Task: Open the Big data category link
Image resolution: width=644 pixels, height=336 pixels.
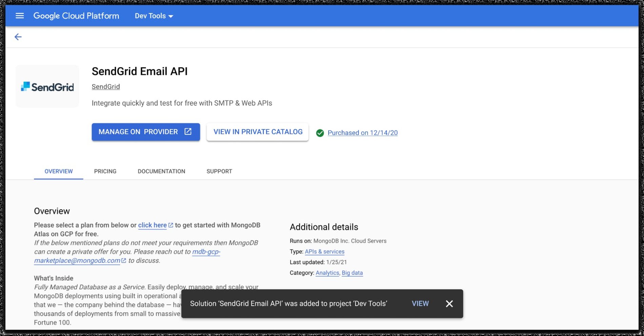Action: coord(352,273)
